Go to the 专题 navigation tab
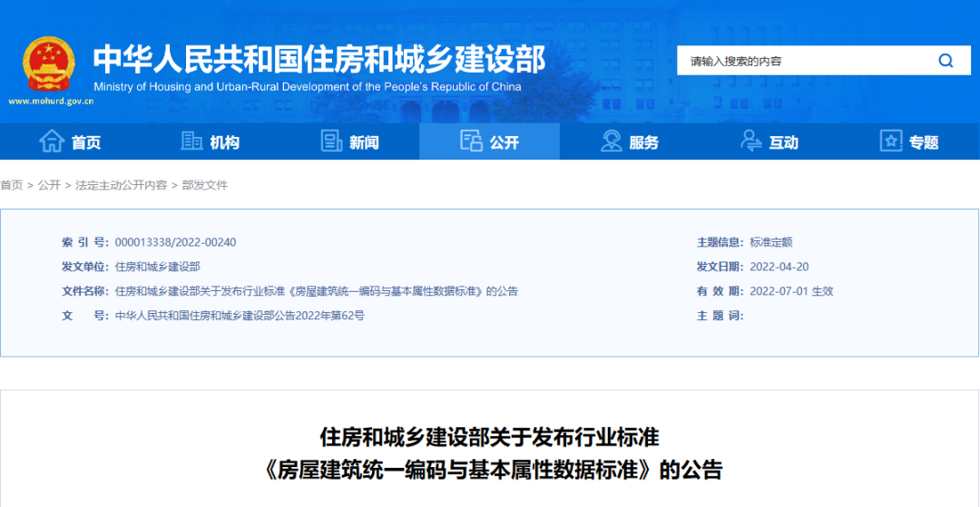Viewport: 980px width, 507px height. 924,142
